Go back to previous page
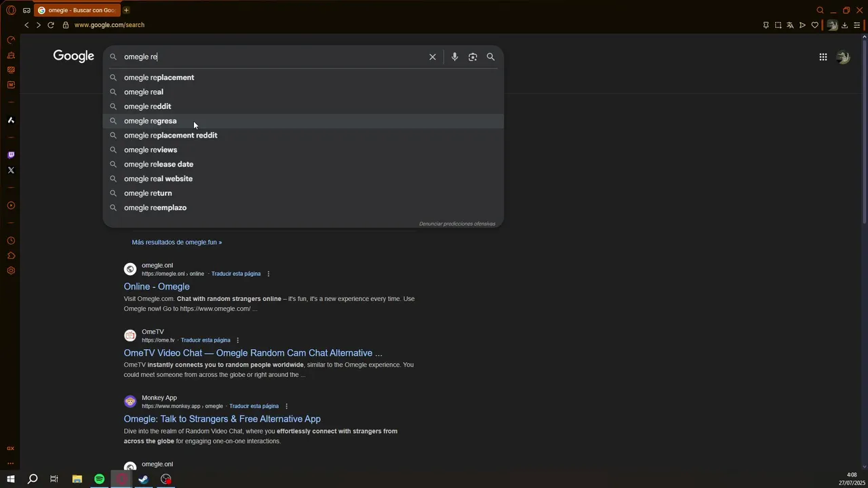Image resolution: width=868 pixels, height=488 pixels. coord(26,25)
